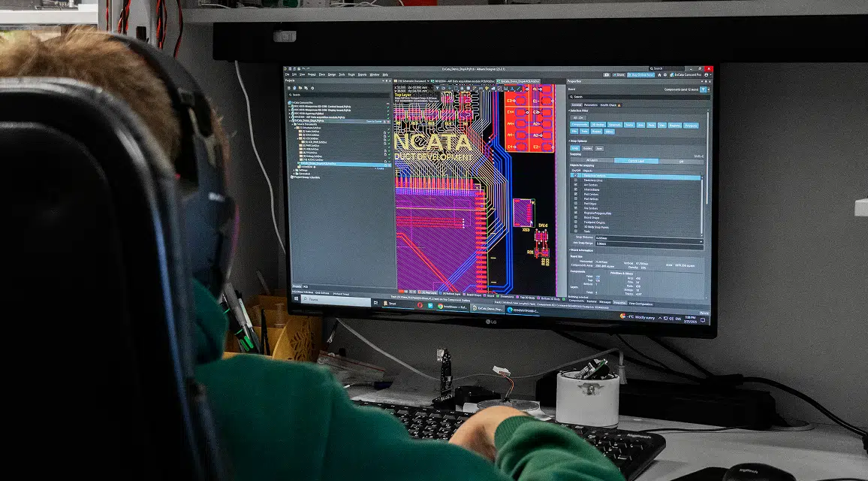Select the Place Component chip icon

pos(469,88)
